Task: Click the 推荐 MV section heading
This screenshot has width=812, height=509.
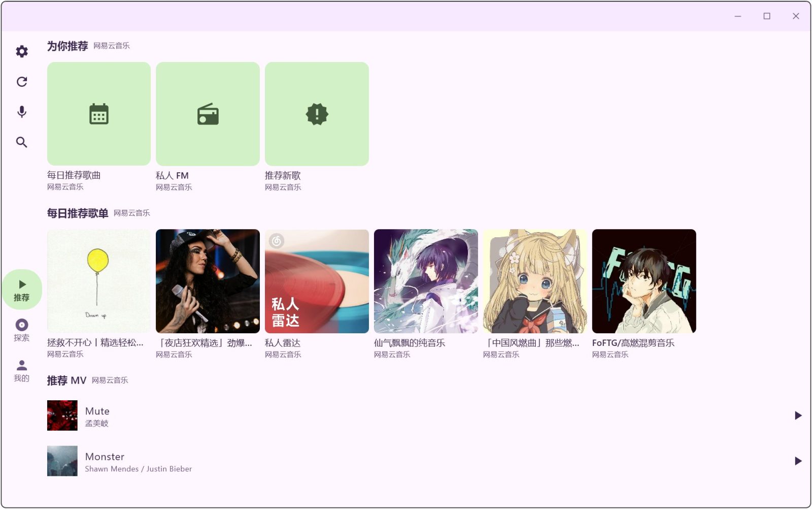Action: tap(67, 380)
